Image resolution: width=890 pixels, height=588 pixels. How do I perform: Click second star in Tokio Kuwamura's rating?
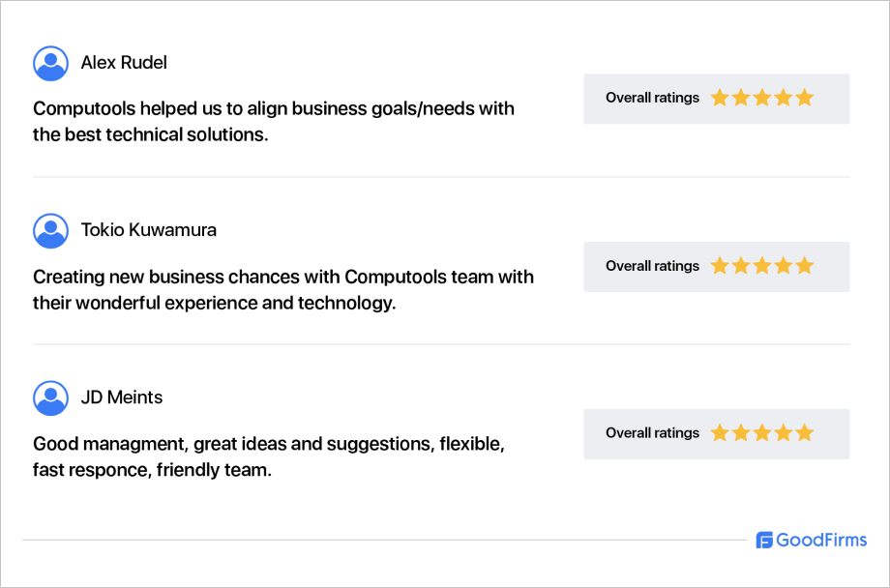point(741,266)
